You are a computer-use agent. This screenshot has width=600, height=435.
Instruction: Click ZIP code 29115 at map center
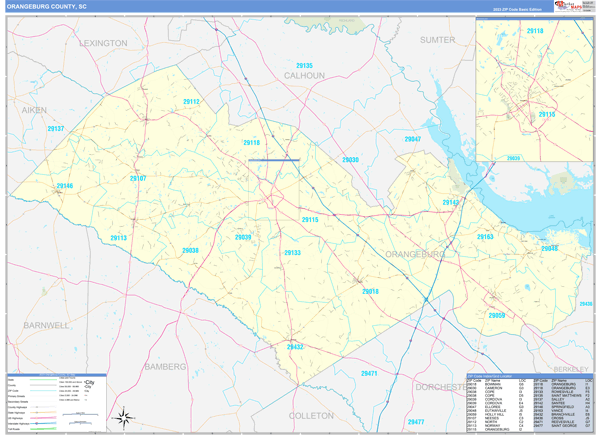(x=309, y=219)
